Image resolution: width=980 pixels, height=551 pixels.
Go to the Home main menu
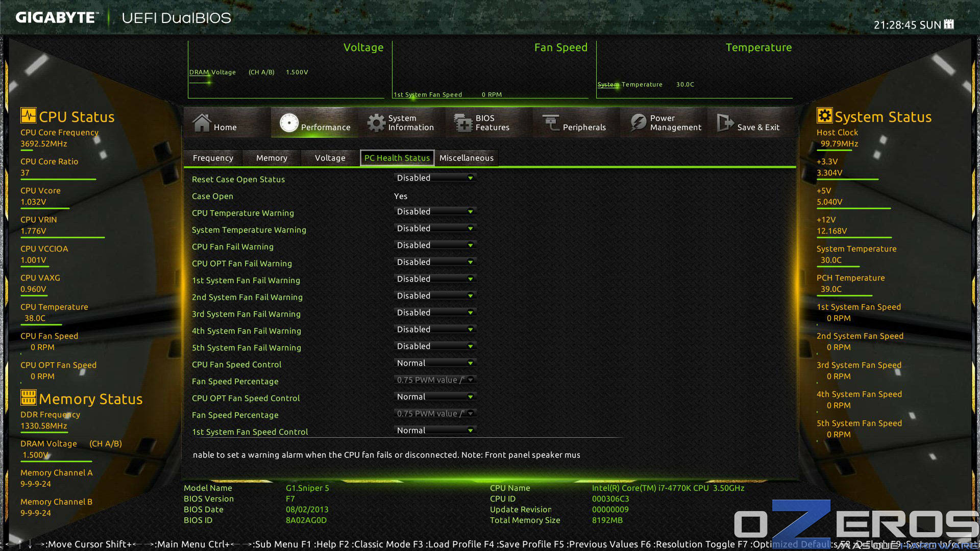click(227, 122)
